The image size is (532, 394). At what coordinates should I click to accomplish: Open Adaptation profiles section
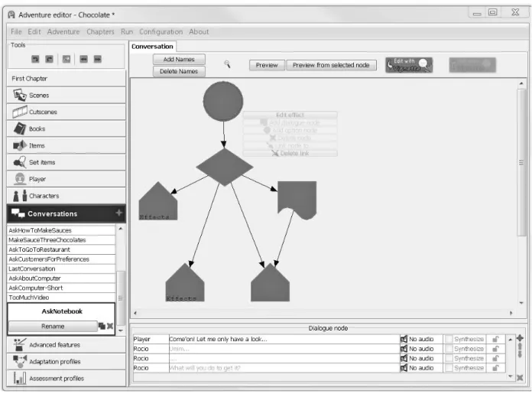click(66, 361)
